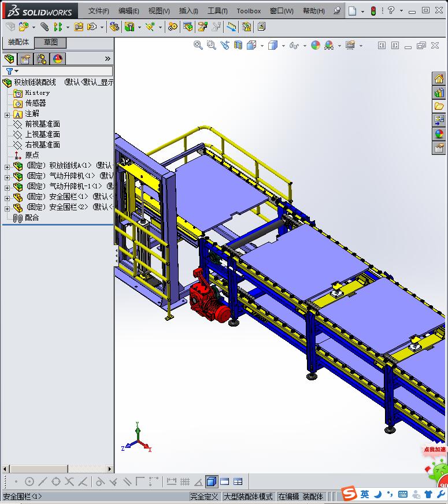
Task: Click the Zoom to Fit magnifier
Action: pos(198,45)
